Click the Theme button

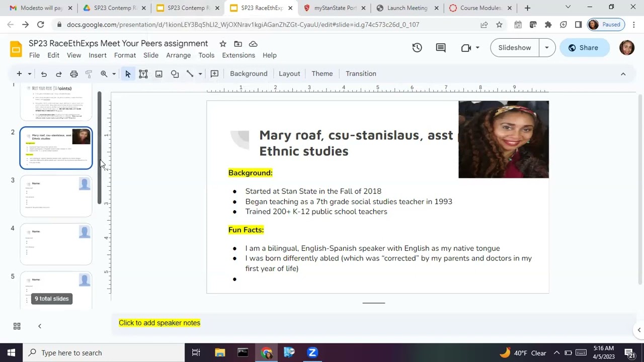click(322, 74)
